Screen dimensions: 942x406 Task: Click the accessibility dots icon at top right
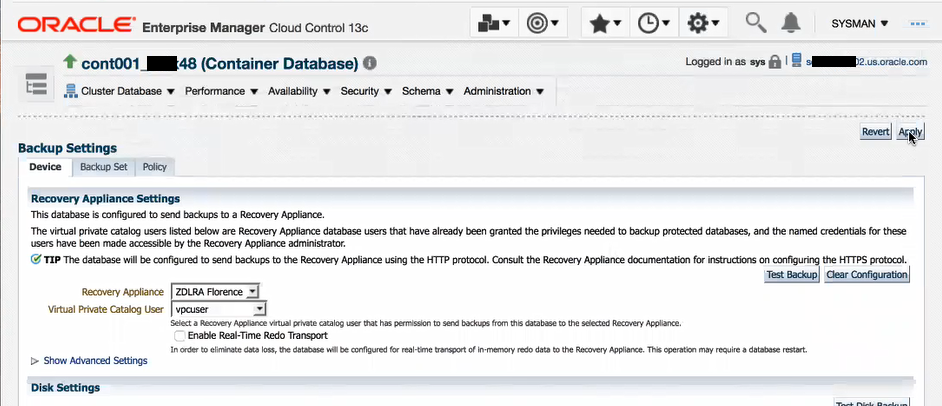click(918, 23)
